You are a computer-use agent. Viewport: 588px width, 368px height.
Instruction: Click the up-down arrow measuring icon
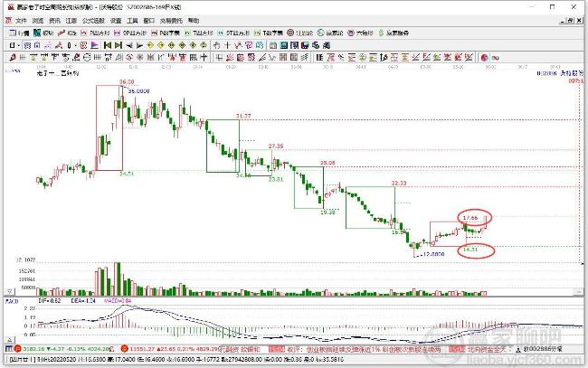384,57
